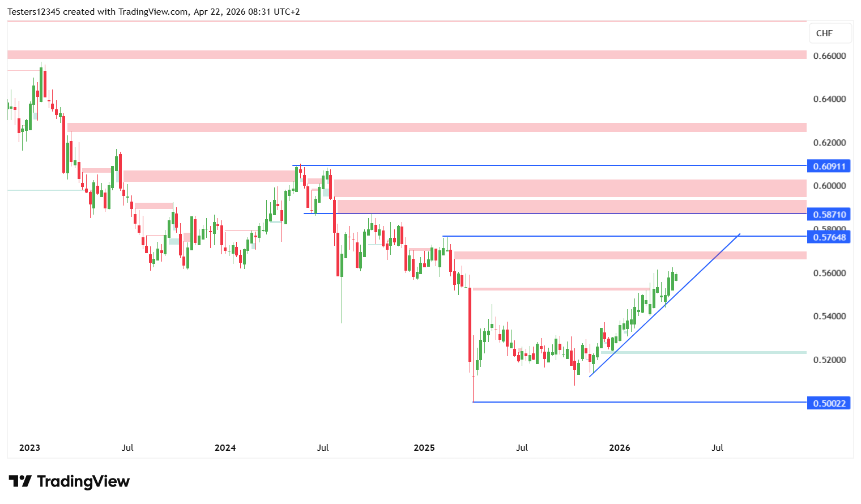Select the rising blue diagonal trend line
861x504 pixels.
click(x=664, y=305)
